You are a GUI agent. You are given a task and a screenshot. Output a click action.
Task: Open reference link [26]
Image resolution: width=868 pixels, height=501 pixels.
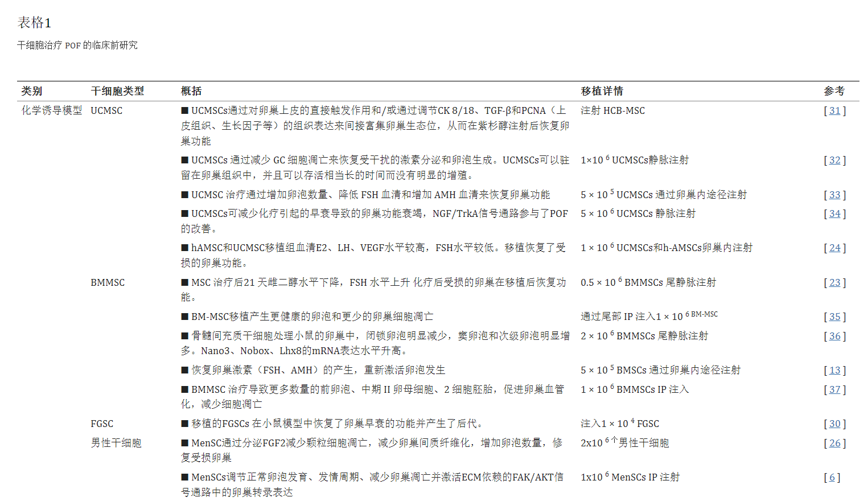coord(834,443)
